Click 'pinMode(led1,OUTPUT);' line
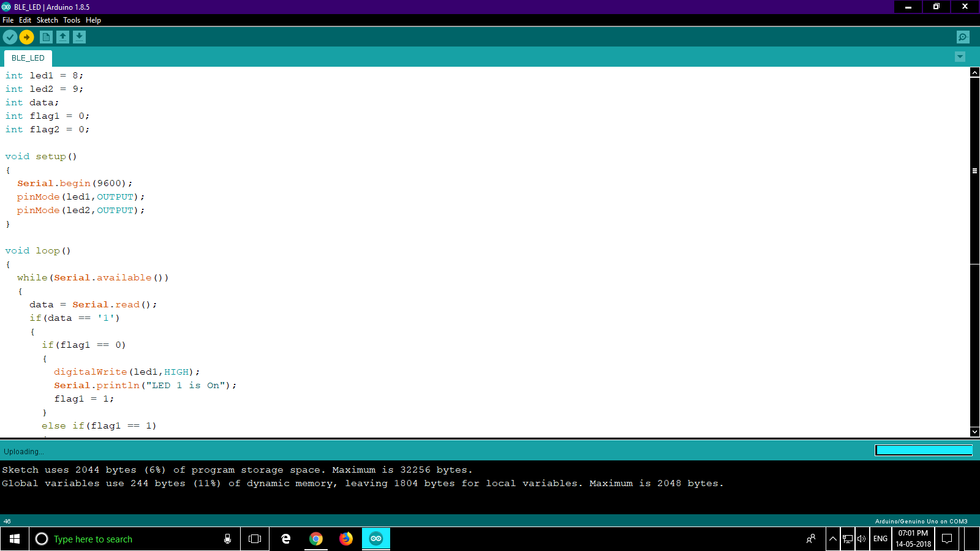This screenshot has width=980, height=551. pos(81,197)
